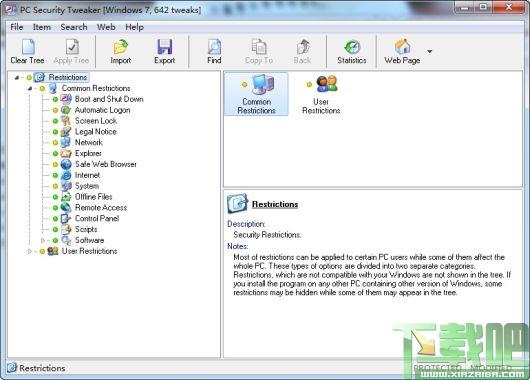The width and height of the screenshot is (530, 380).
Task: Click the Export floppy disk icon
Action: coord(165,47)
